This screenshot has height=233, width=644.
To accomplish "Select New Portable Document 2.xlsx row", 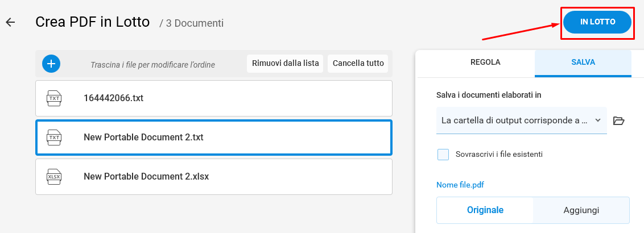I will 214,177.
